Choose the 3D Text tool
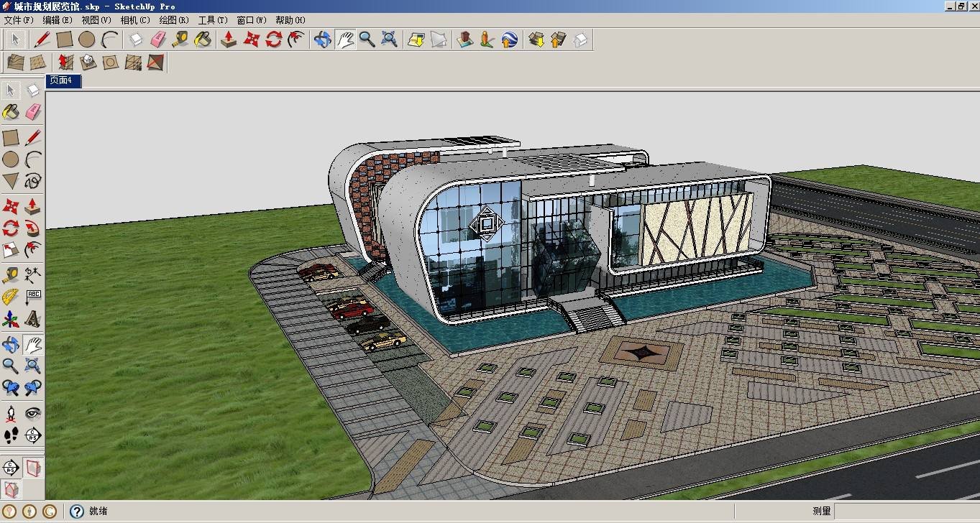 click(33, 318)
